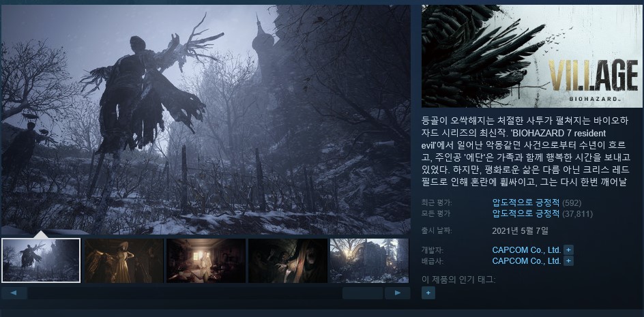Select the dim lit room thumbnail

206,260
